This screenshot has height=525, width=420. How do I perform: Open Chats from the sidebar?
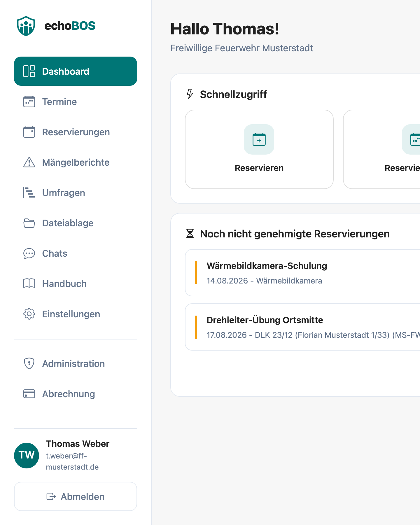coord(76,253)
